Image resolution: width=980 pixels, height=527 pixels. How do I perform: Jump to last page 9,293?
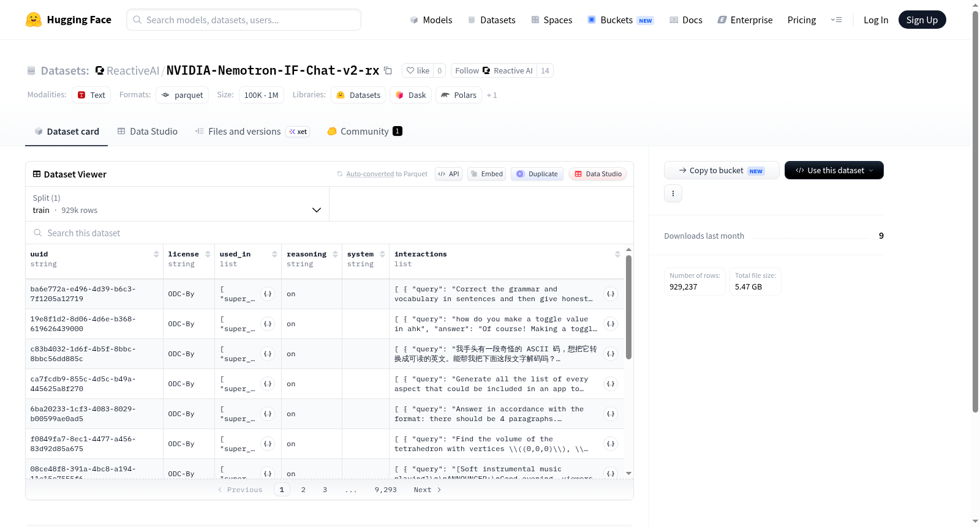click(386, 490)
